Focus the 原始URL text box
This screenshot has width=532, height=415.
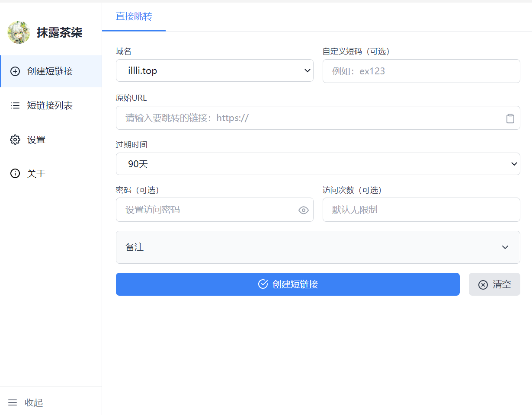coord(309,118)
